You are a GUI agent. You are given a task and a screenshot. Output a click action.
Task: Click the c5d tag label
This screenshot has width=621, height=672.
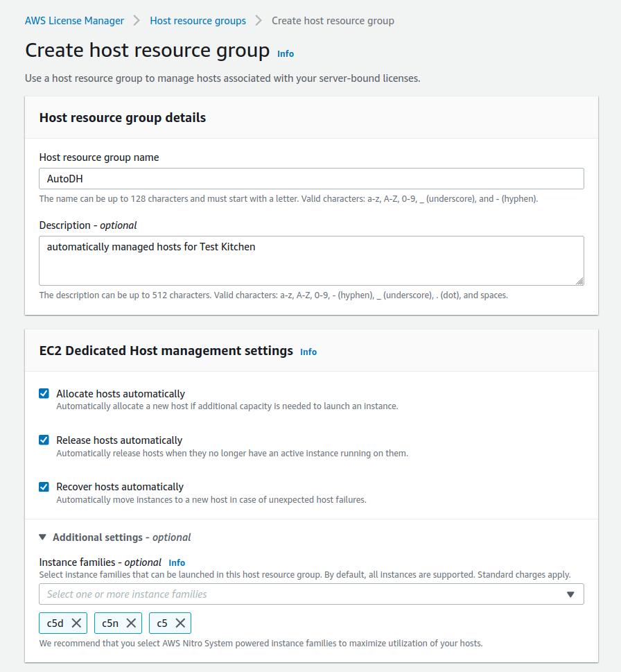[x=55, y=623]
